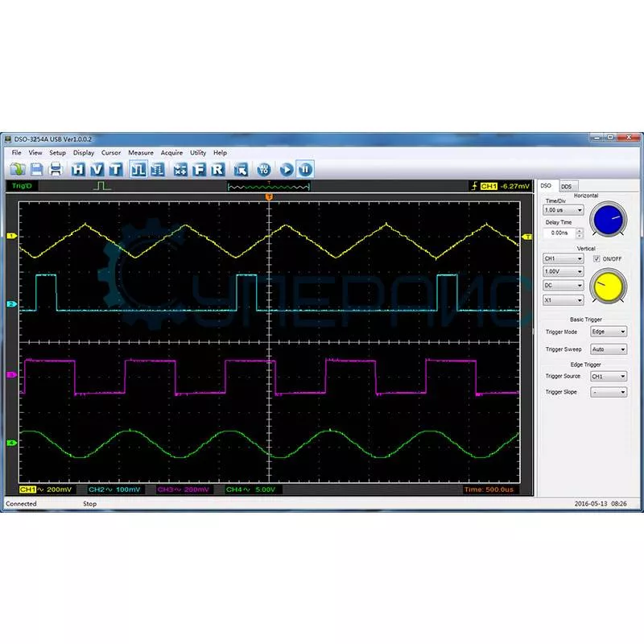Screen dimensions: 644x644
Task: Open the Measure menu
Action: [140, 152]
